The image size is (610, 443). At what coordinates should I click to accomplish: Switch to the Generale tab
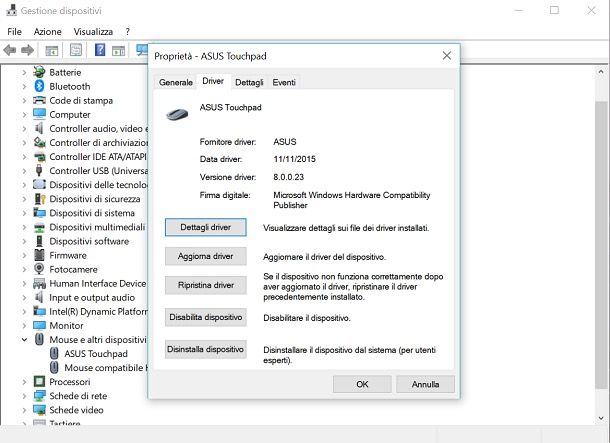[x=175, y=82]
